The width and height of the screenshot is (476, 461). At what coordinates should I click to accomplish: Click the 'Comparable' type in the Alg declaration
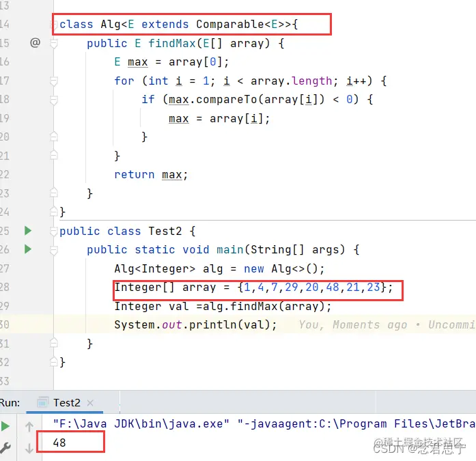[x=229, y=25]
